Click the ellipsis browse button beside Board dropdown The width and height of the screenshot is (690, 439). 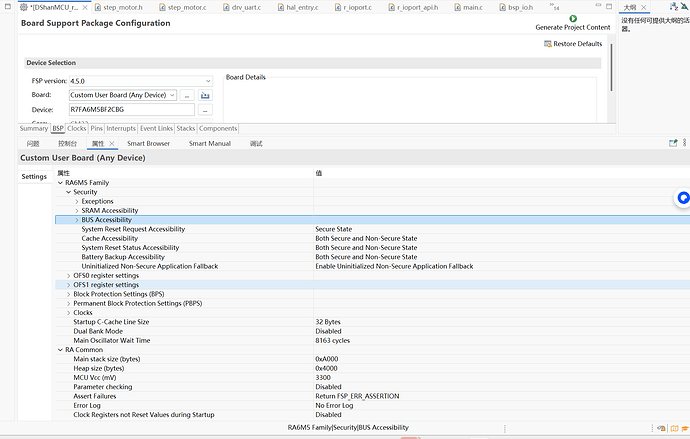pos(187,95)
